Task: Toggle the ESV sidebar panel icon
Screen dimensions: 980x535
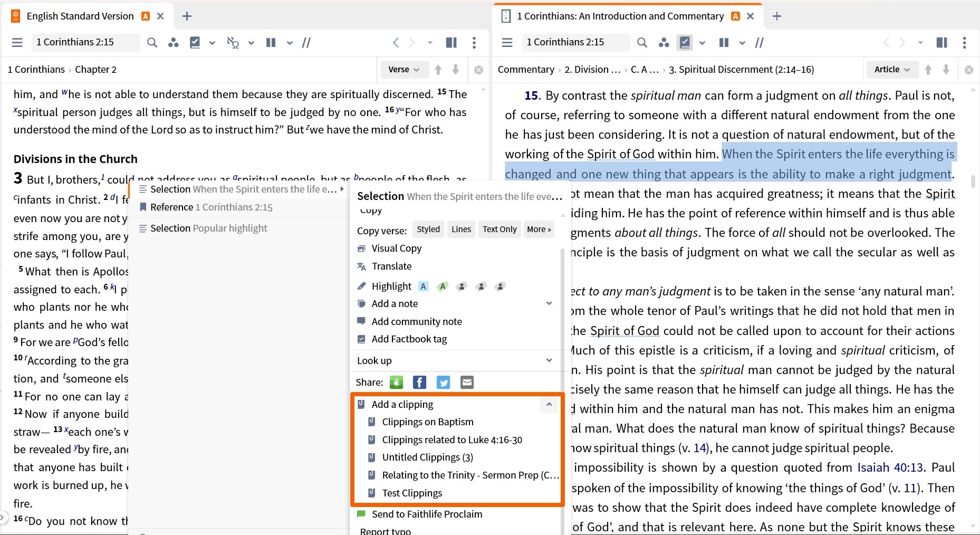Action: pos(451,43)
